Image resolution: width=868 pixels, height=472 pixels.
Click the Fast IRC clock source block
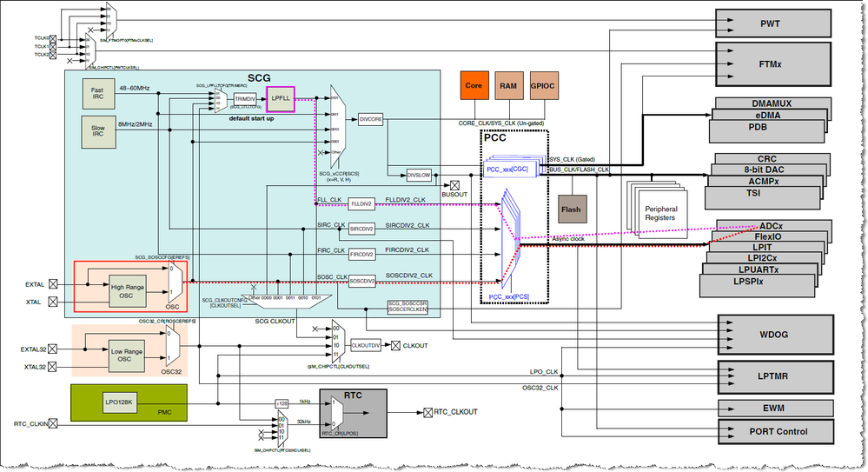point(98,94)
